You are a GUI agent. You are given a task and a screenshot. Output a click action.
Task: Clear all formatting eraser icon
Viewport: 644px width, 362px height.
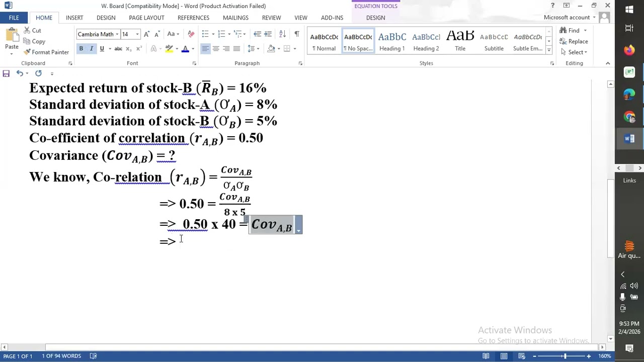[x=191, y=34]
